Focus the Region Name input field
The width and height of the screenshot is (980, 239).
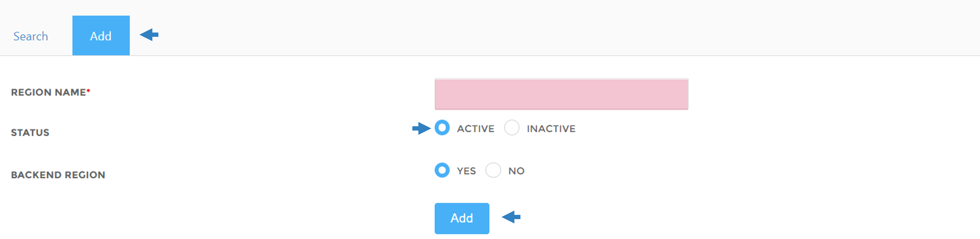coord(561,94)
